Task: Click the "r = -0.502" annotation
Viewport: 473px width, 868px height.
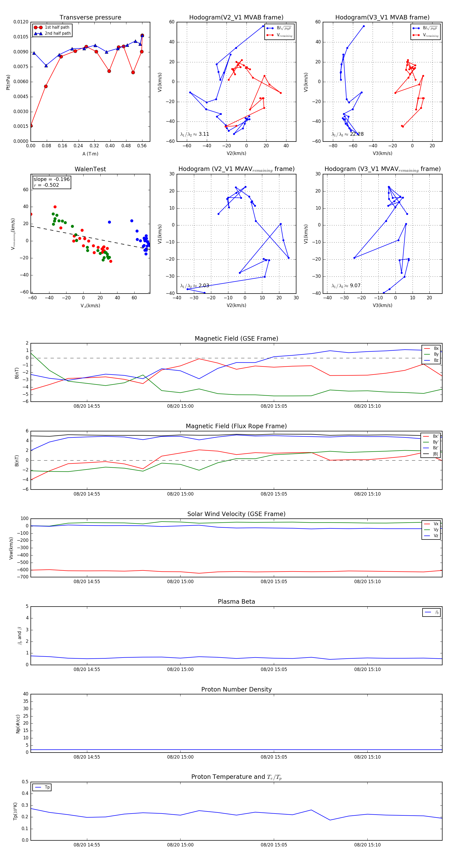Action: 46,185
